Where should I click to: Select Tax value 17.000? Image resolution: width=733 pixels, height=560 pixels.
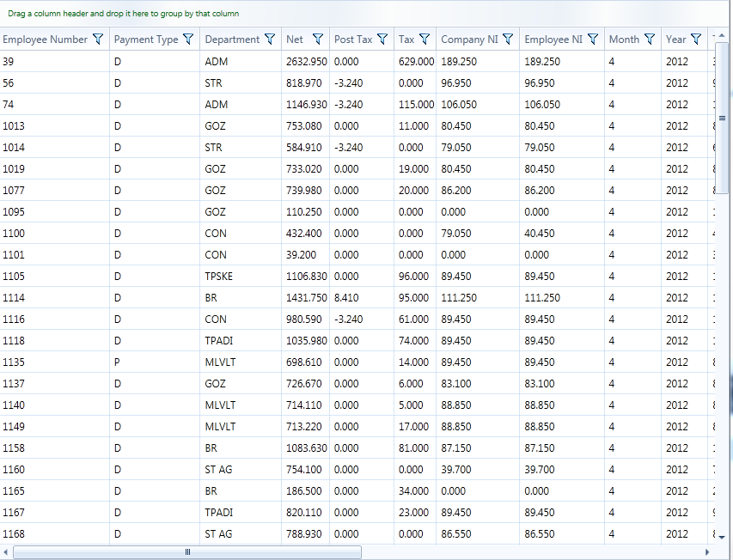coord(415,426)
